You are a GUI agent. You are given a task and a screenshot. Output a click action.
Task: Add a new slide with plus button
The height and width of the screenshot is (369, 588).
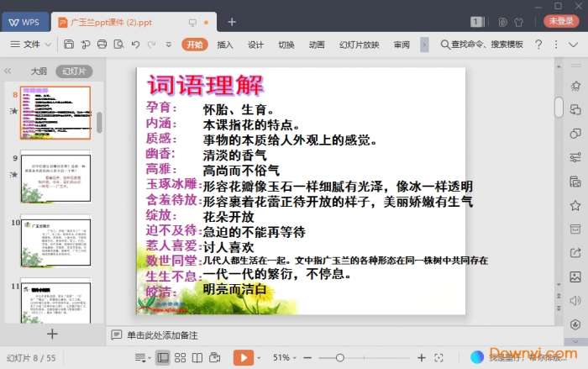[x=52, y=334]
